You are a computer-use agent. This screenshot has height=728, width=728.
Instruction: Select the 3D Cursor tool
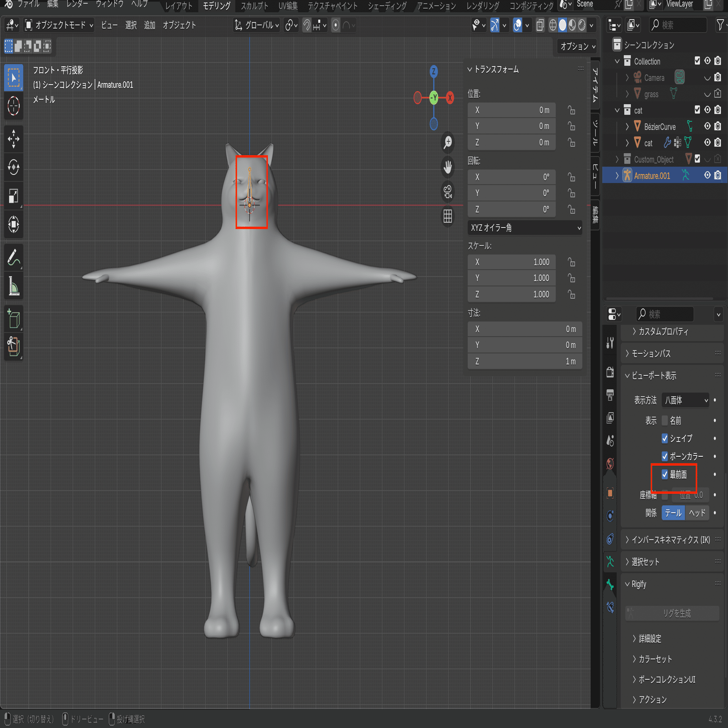click(x=13, y=106)
